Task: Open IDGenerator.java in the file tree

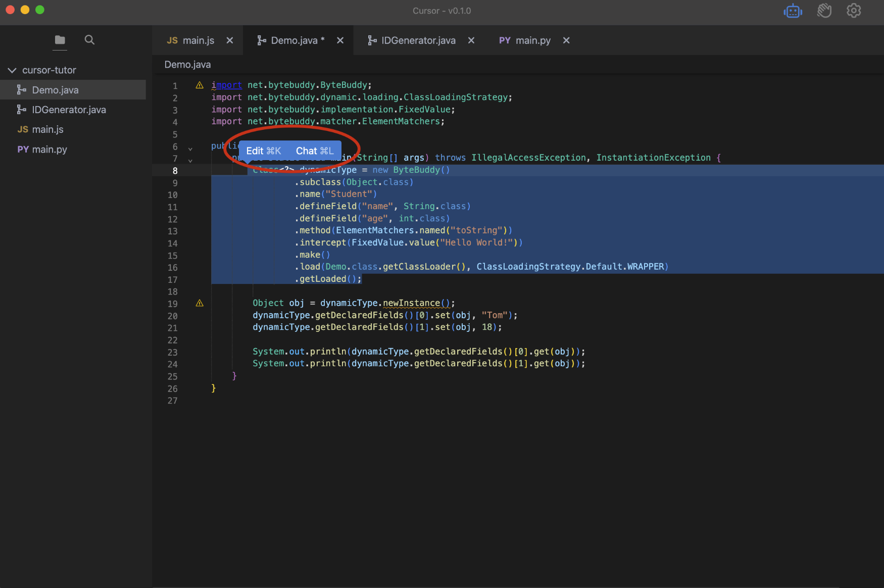Action: pyautogui.click(x=73, y=110)
